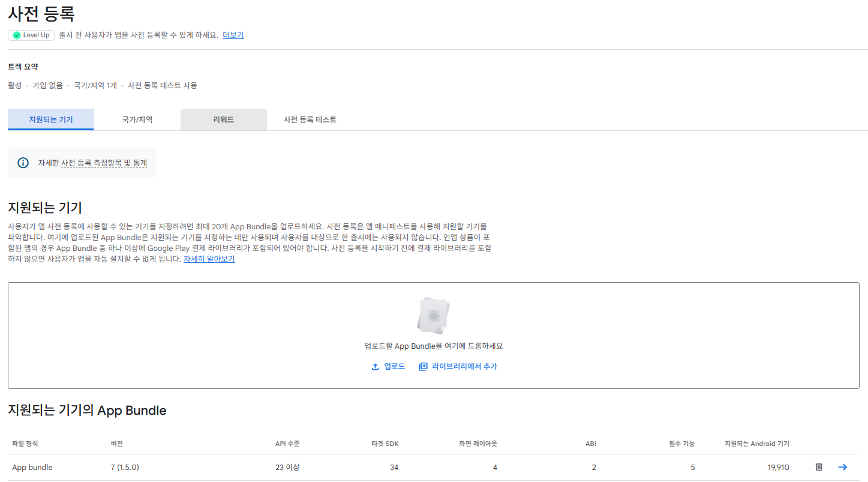868x482 pixels.
Task: Select the 사전 등록 테스트 tab
Action: click(310, 119)
